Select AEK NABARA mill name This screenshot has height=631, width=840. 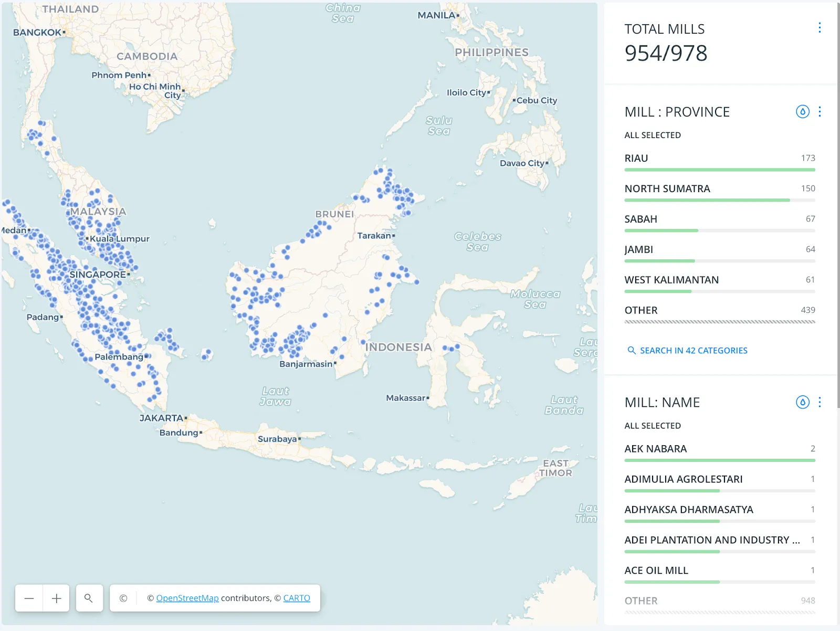pos(720,453)
